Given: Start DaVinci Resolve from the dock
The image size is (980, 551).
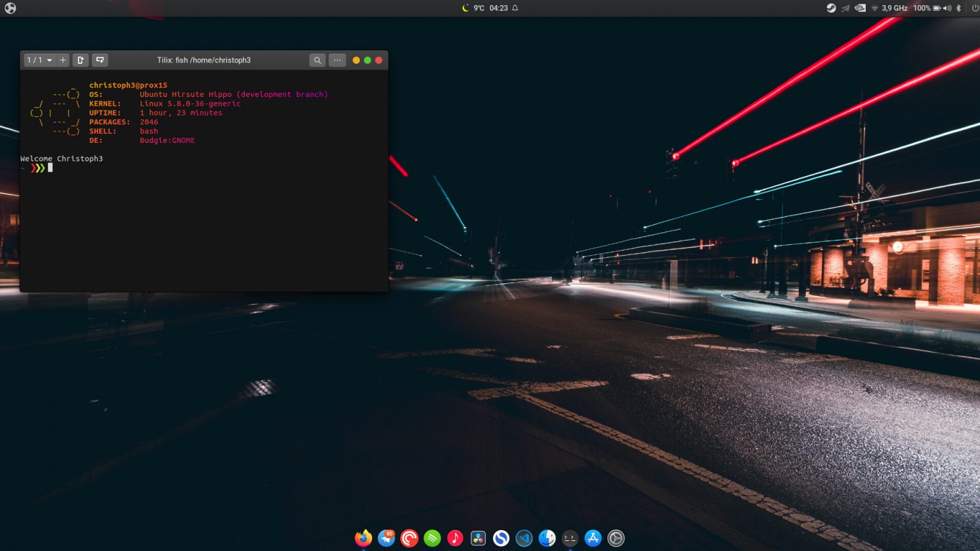Looking at the screenshot, I should 478,538.
